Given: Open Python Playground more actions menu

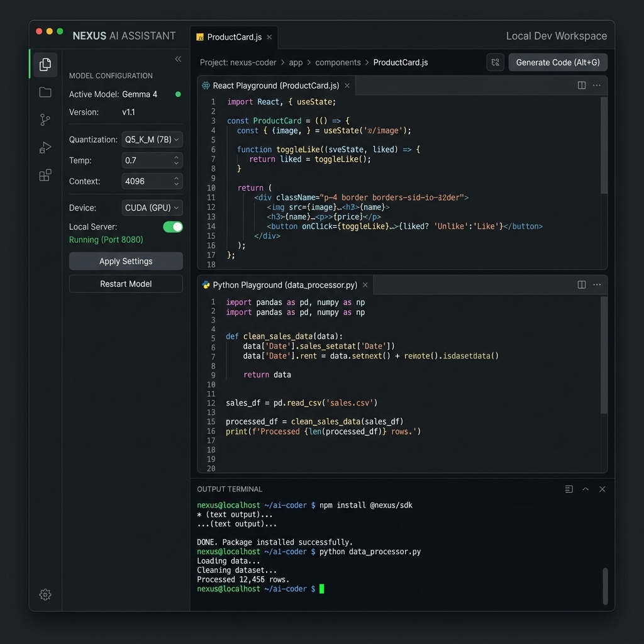Looking at the screenshot, I should [x=597, y=285].
